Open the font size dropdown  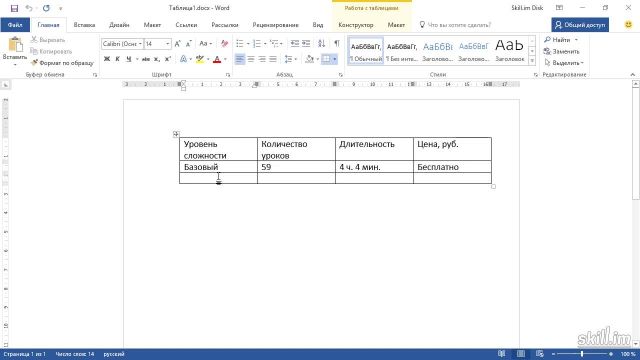[x=167, y=43]
